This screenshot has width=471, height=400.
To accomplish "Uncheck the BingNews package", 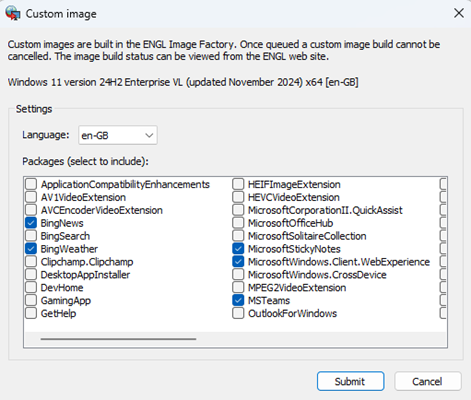I will [31, 223].
